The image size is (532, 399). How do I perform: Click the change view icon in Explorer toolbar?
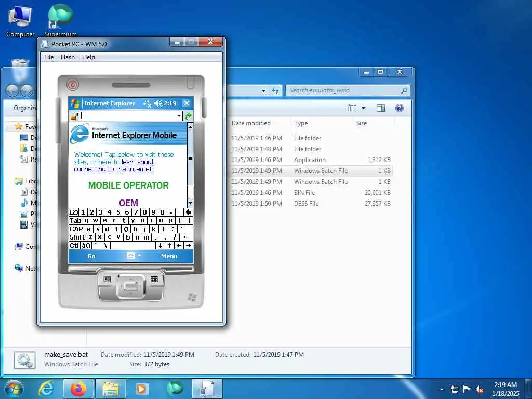click(x=353, y=108)
